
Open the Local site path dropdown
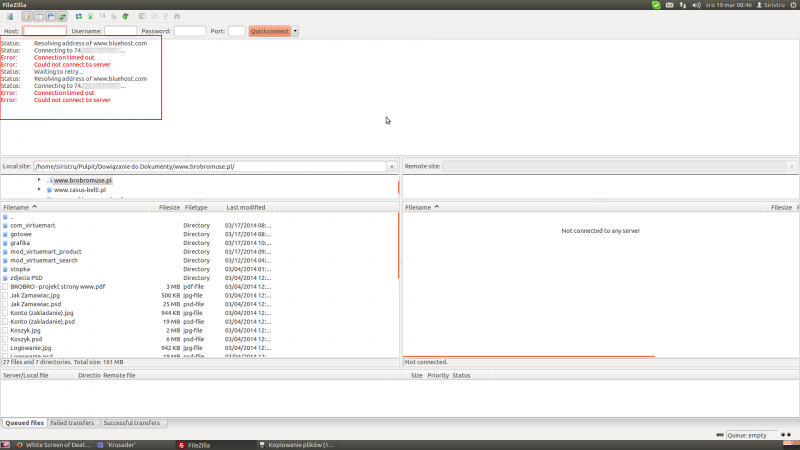click(392, 167)
